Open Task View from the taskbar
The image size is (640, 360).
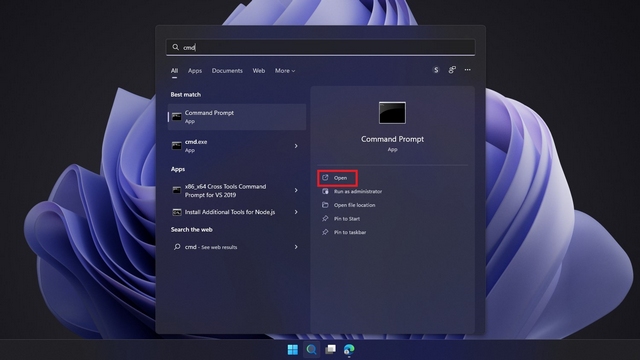pyautogui.click(x=330, y=349)
